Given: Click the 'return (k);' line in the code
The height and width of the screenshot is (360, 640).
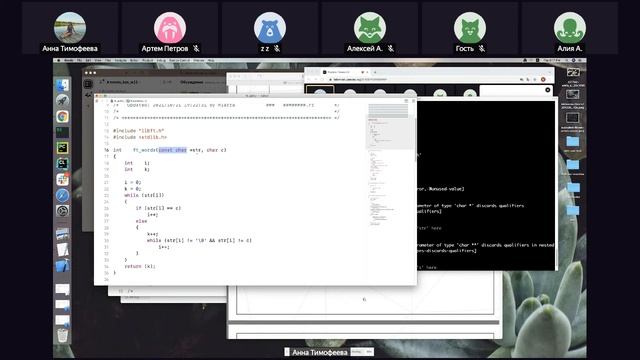Looking at the screenshot, I should click(140, 266).
